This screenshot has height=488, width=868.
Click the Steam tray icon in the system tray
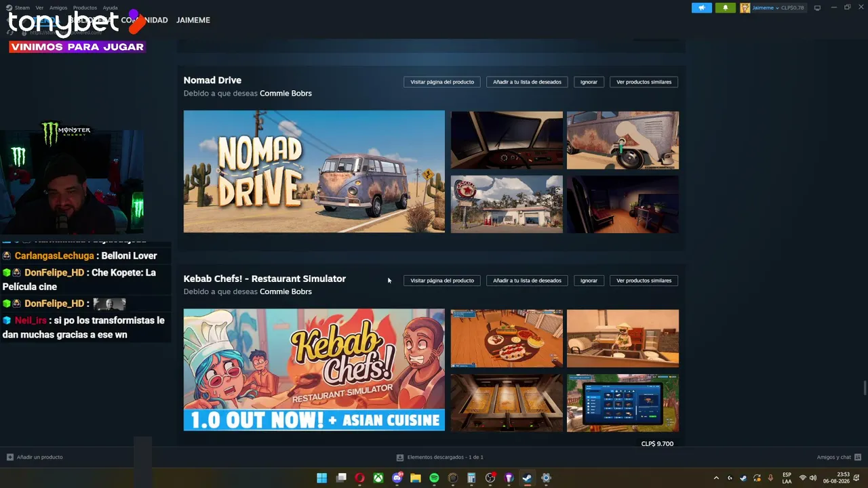click(743, 478)
